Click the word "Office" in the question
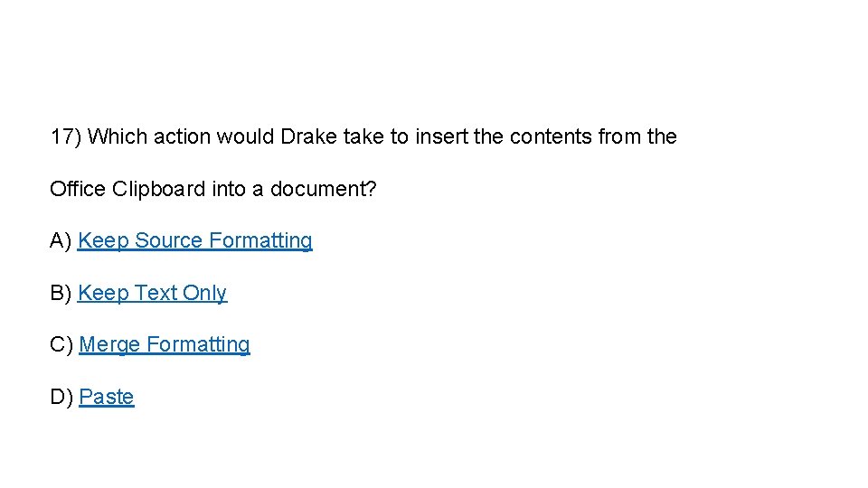 coord(78,189)
